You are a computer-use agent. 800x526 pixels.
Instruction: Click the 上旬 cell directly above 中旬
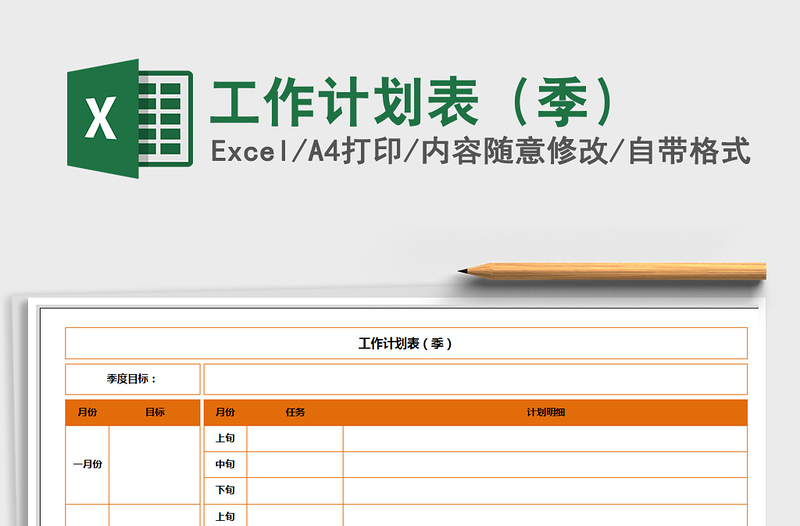click(x=225, y=438)
